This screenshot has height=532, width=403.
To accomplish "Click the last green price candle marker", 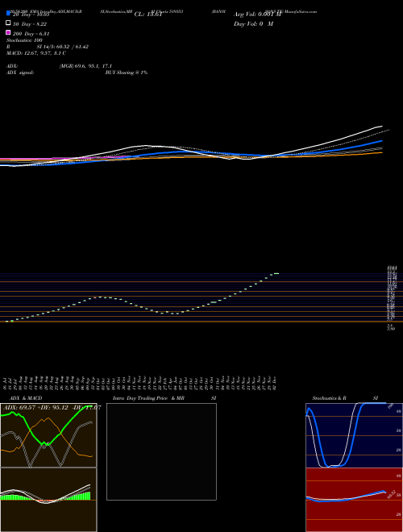I will [276, 273].
